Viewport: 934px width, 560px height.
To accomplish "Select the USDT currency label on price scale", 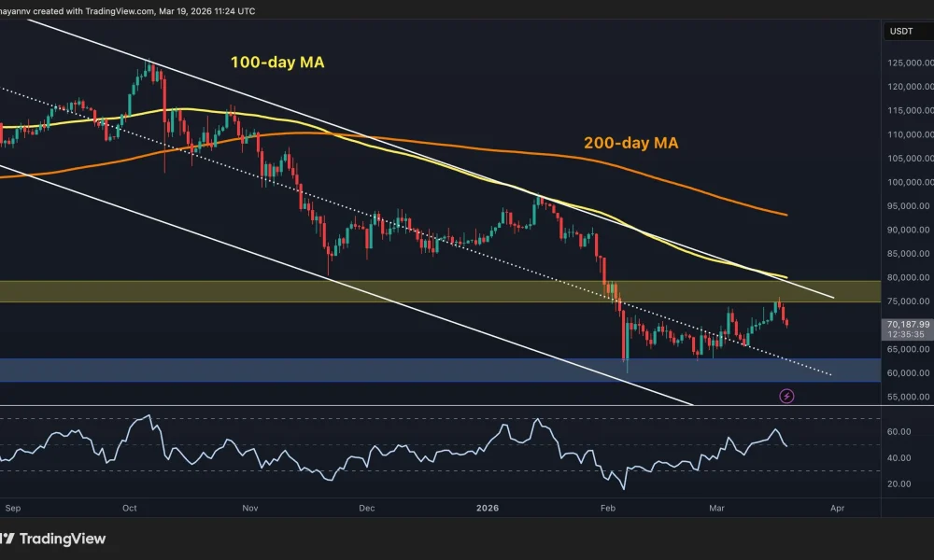I will 902,31.
